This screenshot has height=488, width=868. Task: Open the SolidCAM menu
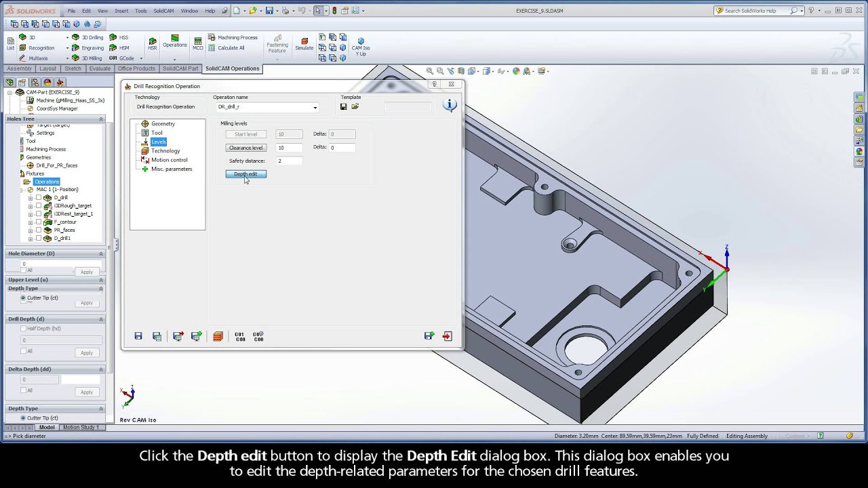coord(163,11)
